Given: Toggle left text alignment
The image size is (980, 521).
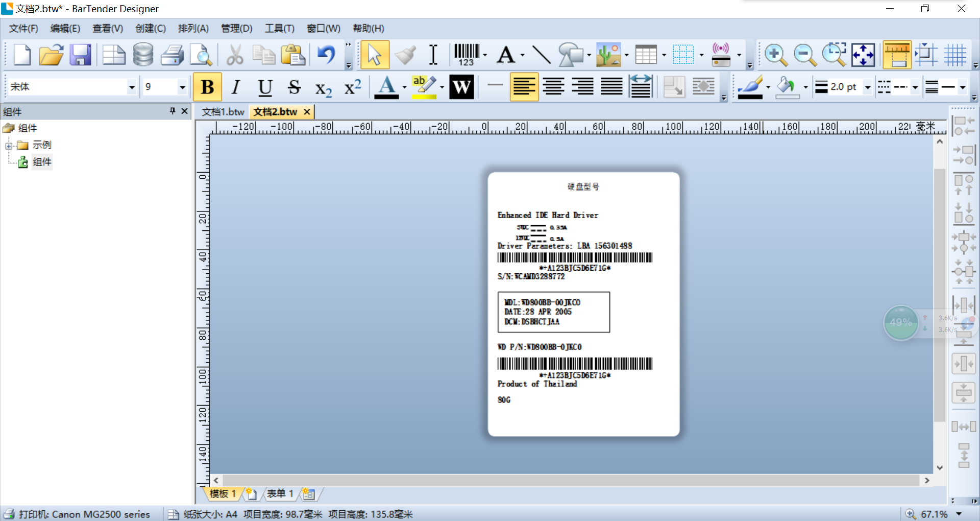Looking at the screenshot, I should 524,87.
